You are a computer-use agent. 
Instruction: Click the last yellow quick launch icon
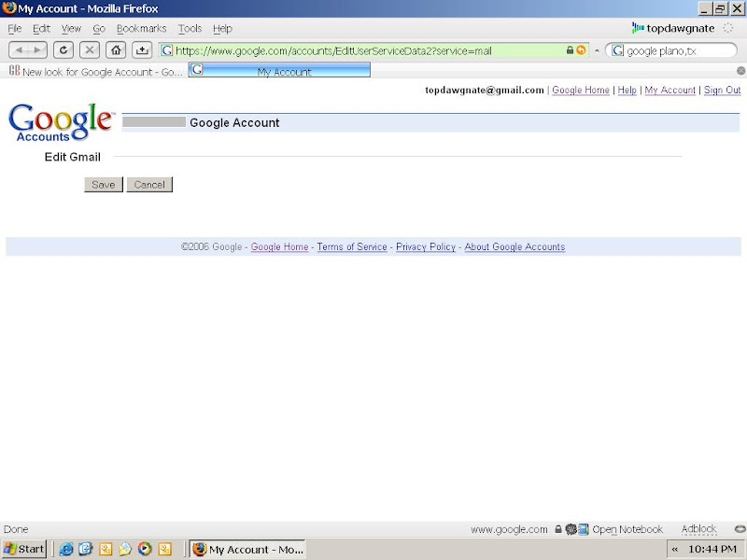[165, 549]
